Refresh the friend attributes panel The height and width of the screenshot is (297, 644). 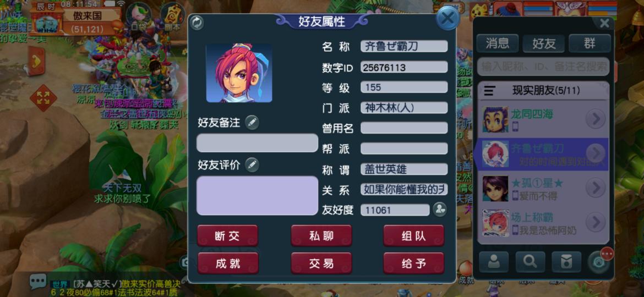point(197,23)
